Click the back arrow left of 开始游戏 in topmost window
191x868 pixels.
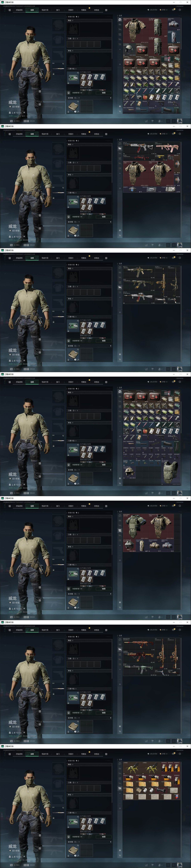pyautogui.click(x=9, y=10)
